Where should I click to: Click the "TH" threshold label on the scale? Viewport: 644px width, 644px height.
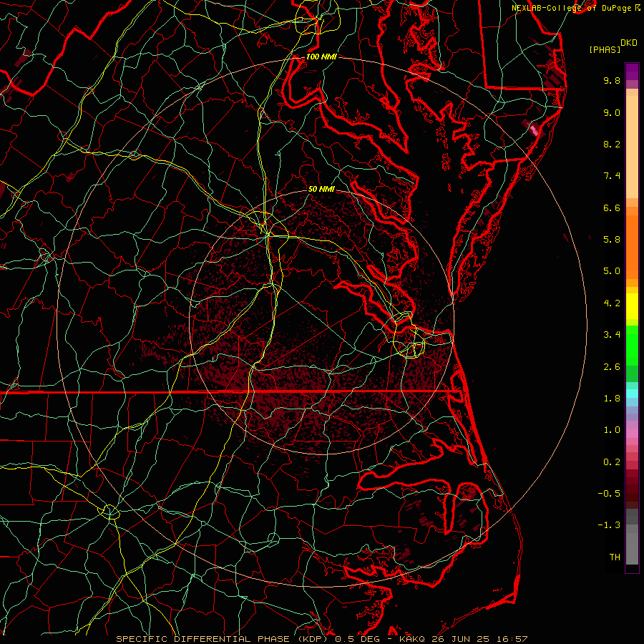point(615,557)
